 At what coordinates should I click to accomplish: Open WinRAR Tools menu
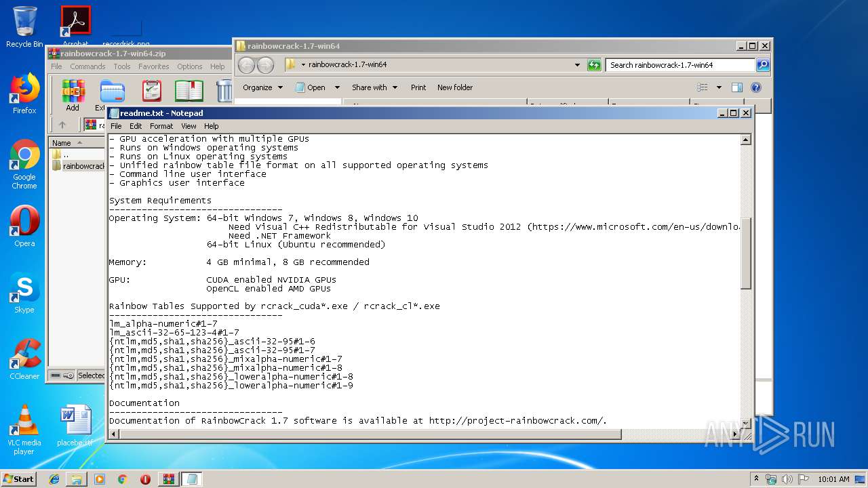coord(122,66)
